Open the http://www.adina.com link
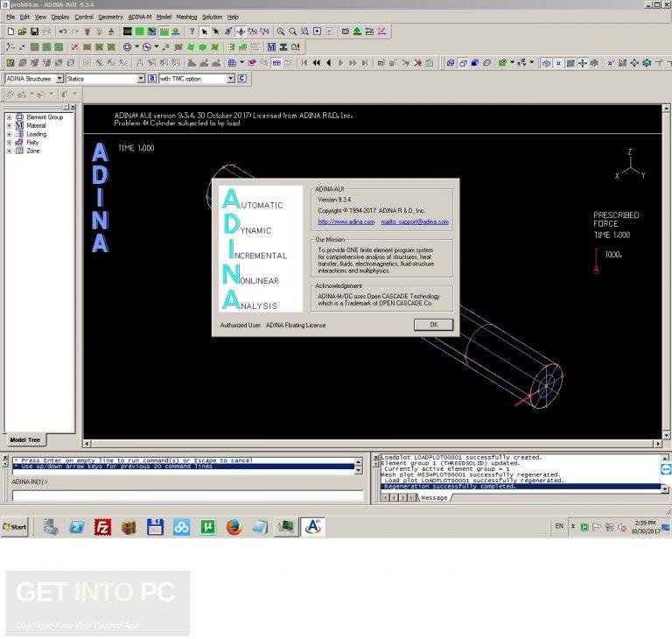The height and width of the screenshot is (639, 672). (346, 221)
